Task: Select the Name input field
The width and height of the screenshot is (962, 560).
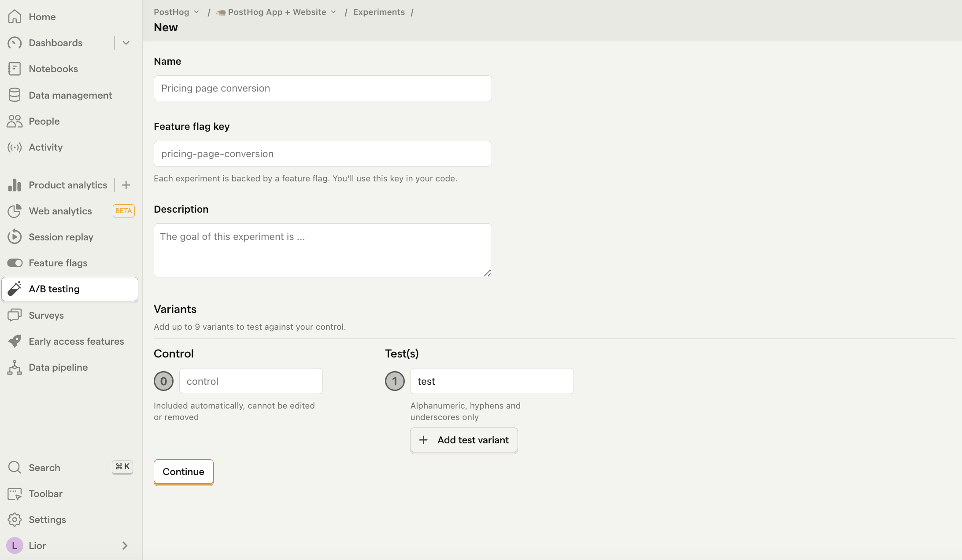Action: pyautogui.click(x=323, y=88)
